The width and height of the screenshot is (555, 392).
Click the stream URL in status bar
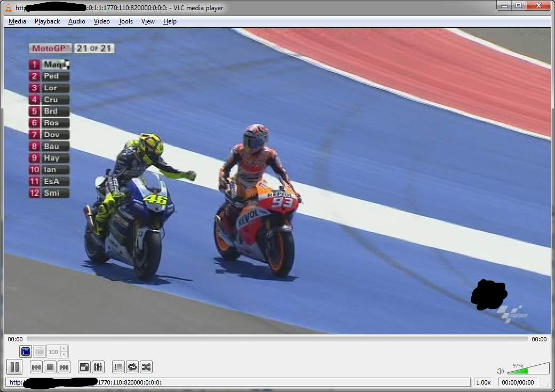[x=237, y=382]
